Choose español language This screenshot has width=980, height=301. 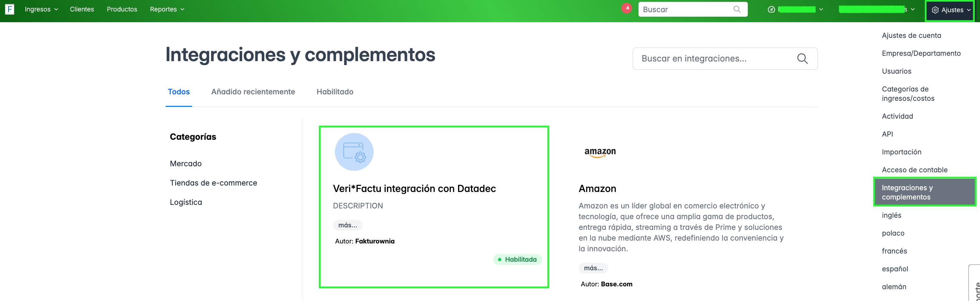point(895,269)
